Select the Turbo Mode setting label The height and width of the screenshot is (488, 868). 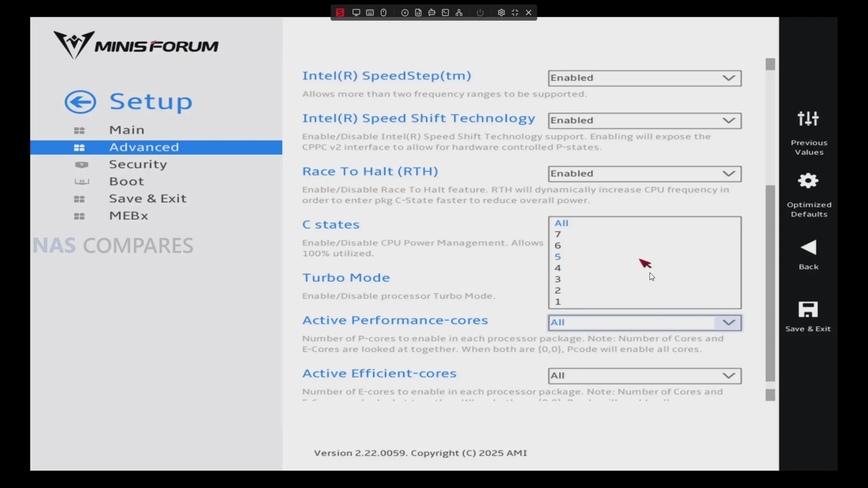tap(346, 278)
